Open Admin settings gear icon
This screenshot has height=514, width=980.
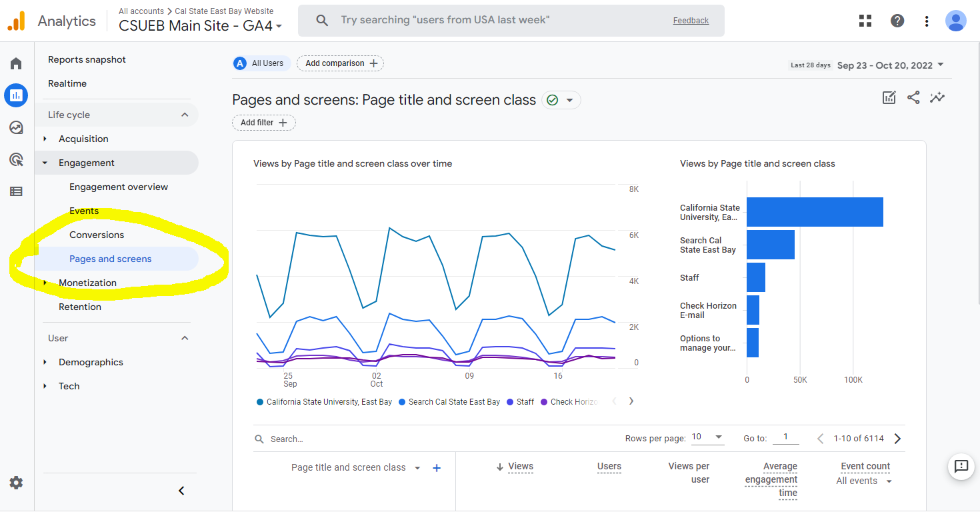click(16, 483)
